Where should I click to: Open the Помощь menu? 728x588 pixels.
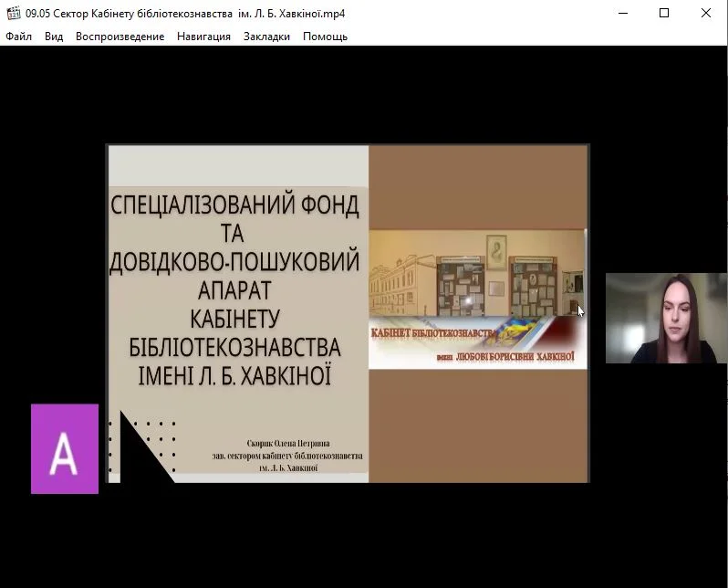tap(325, 37)
